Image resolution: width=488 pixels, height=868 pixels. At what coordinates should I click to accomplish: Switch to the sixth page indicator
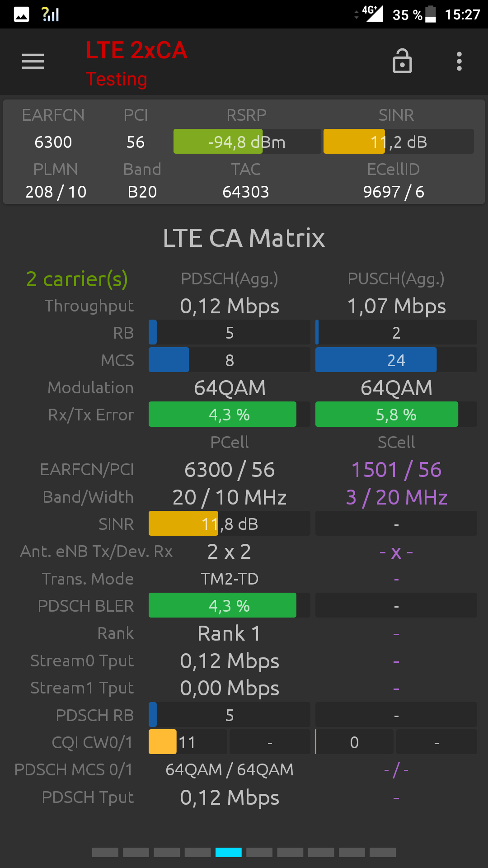point(259,852)
